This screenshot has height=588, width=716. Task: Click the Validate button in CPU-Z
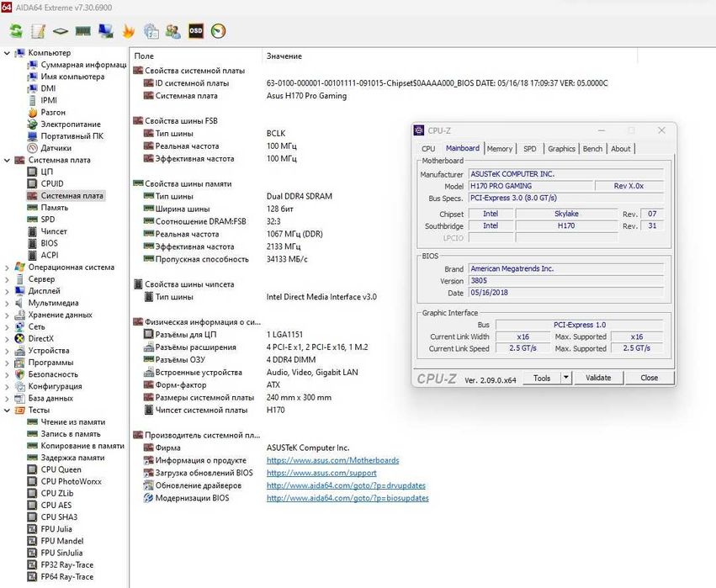pyautogui.click(x=598, y=378)
